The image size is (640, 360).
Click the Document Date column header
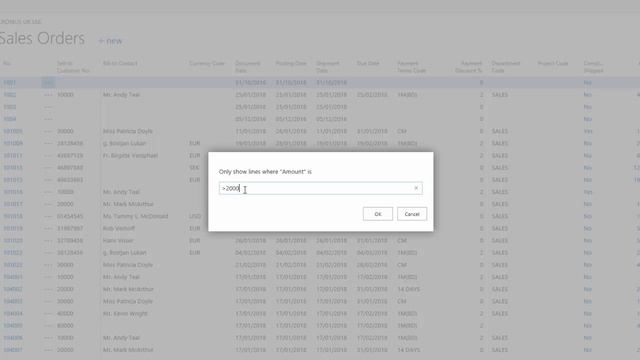pyautogui.click(x=247, y=67)
